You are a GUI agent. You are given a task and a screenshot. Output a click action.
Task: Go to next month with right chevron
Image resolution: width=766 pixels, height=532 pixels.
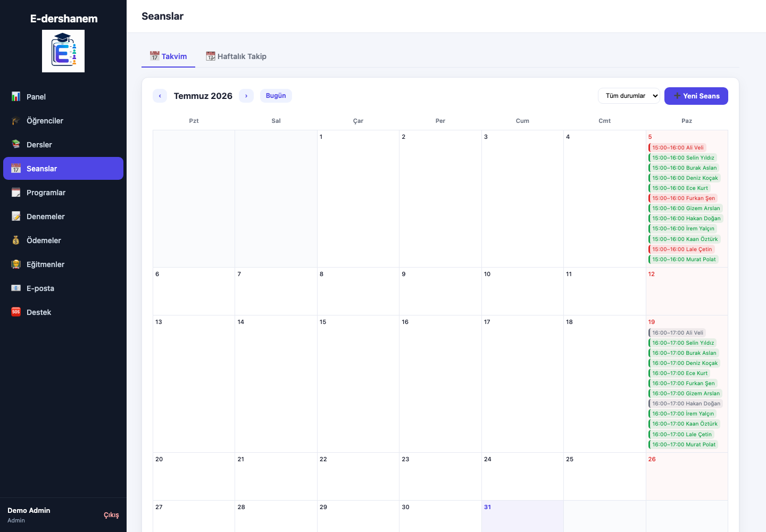(x=246, y=96)
